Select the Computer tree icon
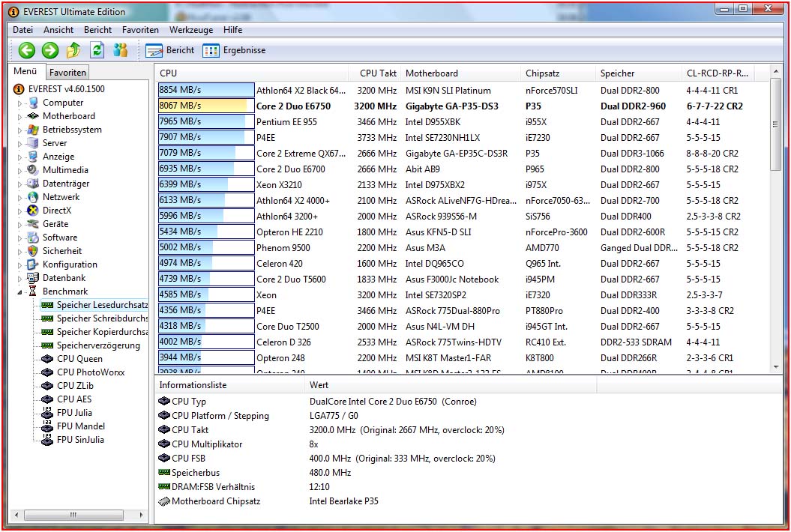The height and width of the screenshot is (532, 791). (x=33, y=103)
